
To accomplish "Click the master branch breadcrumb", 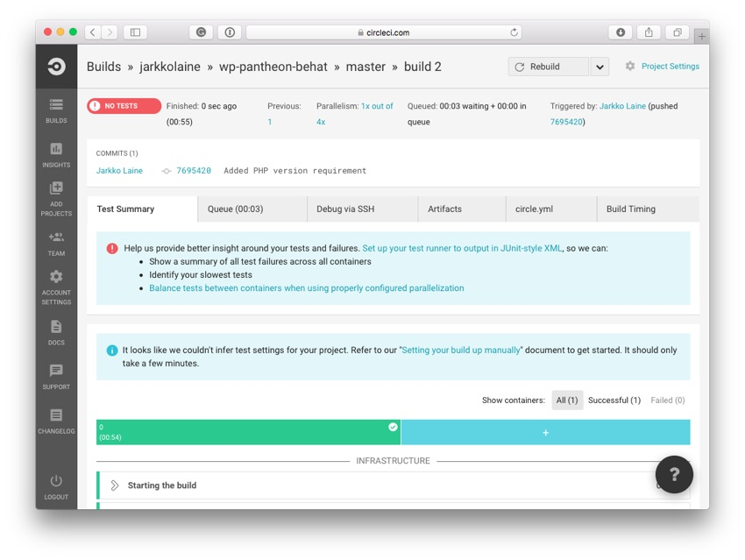I will point(365,67).
